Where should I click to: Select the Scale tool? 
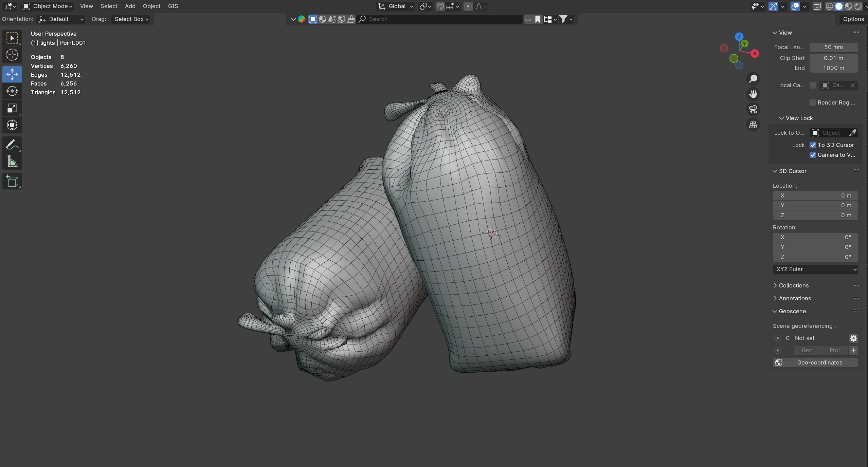(12, 108)
